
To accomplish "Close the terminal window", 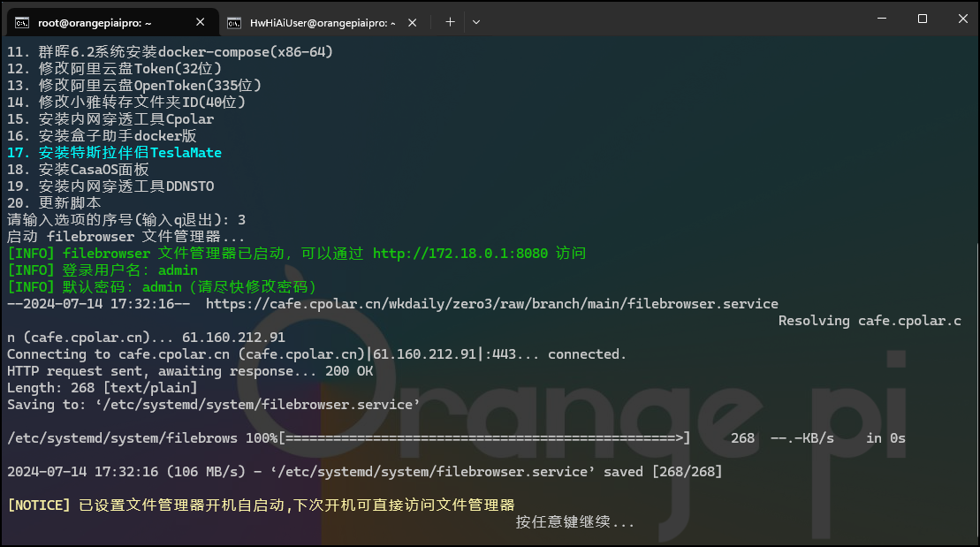I will coord(962,19).
